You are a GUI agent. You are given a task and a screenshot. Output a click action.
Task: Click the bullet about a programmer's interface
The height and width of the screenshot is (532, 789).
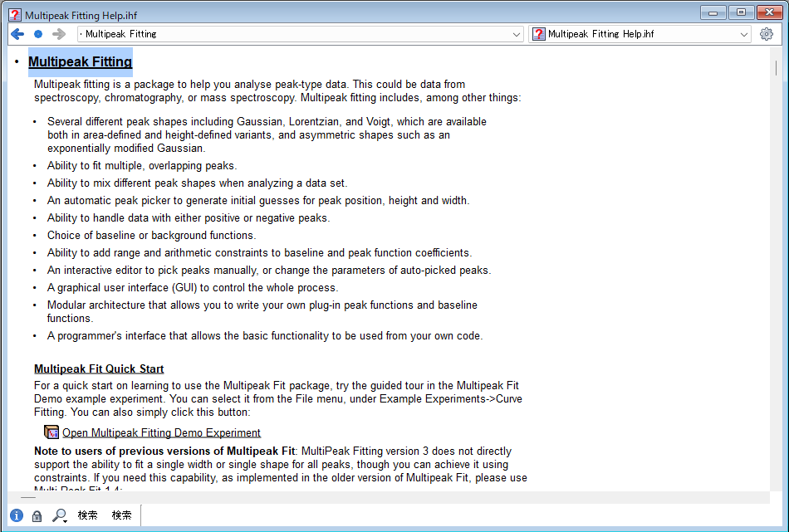pos(265,336)
